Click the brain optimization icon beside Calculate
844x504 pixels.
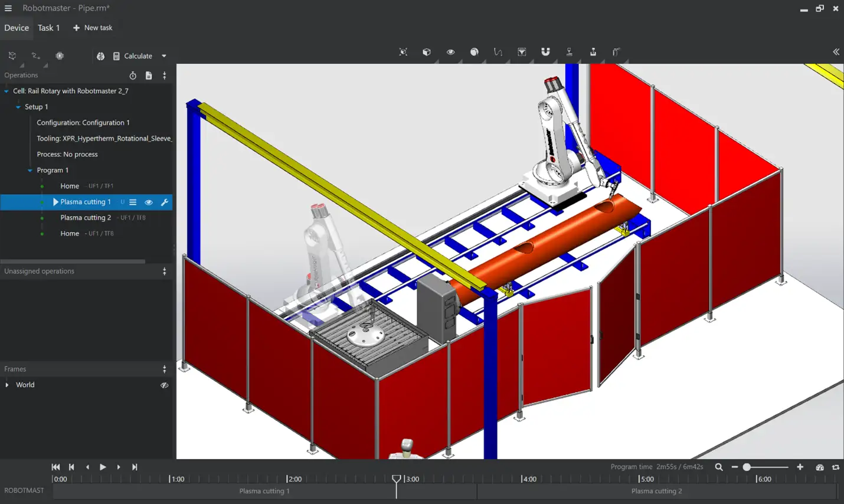(x=100, y=56)
